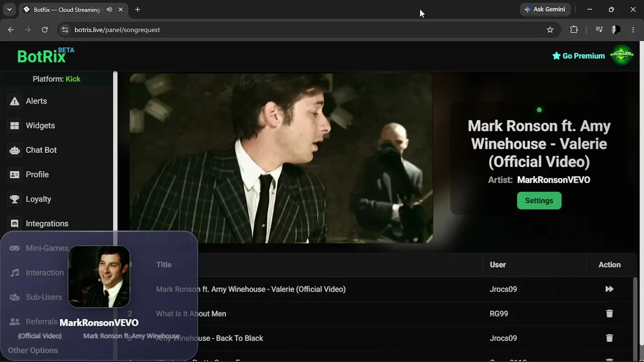Open Chat Bot via its robot icon
The width and height of the screenshot is (644, 362).
(x=15, y=150)
